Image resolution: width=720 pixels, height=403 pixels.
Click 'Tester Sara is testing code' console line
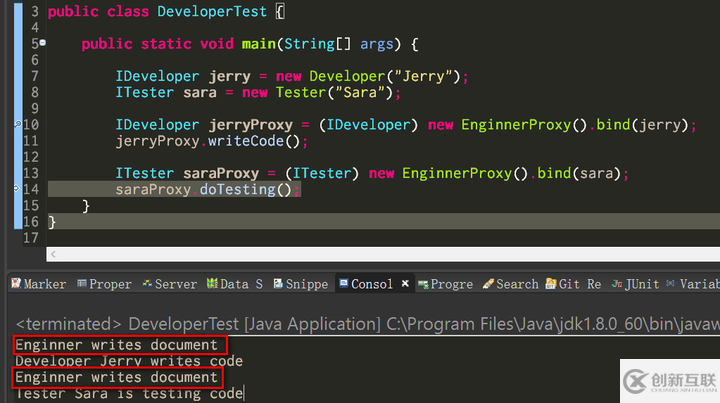129,393
